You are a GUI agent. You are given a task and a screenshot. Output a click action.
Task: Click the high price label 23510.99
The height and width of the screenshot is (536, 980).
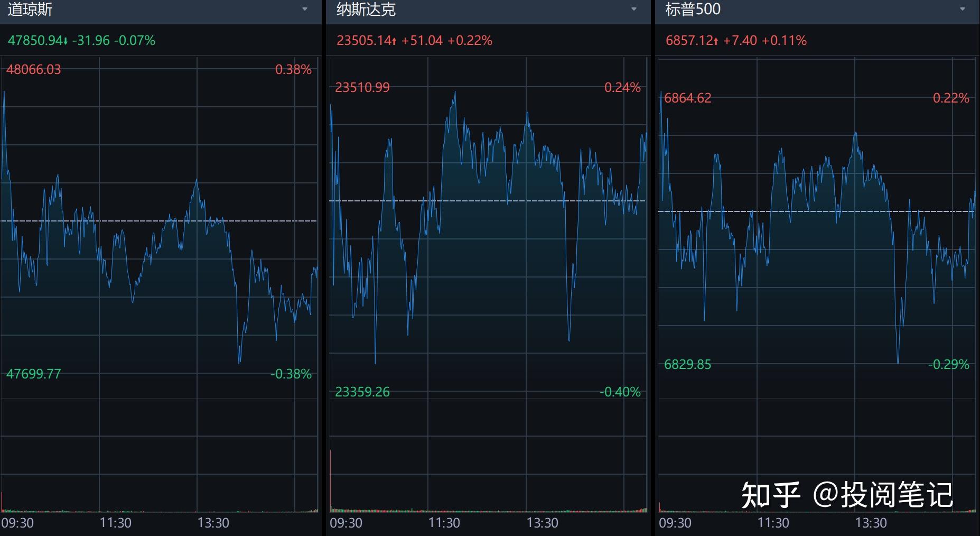point(362,86)
